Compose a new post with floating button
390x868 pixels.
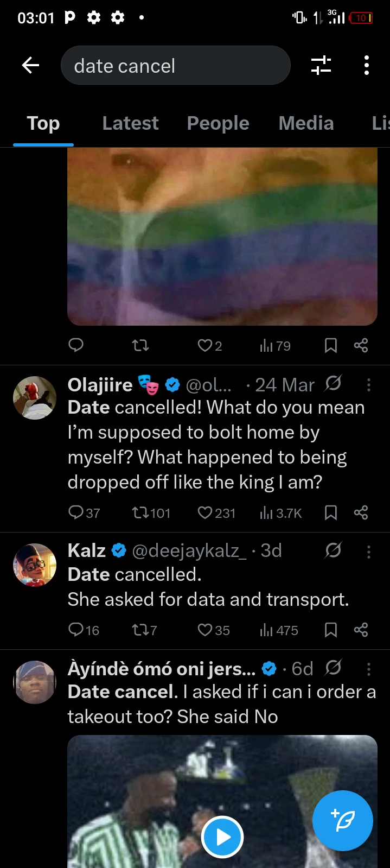(343, 820)
